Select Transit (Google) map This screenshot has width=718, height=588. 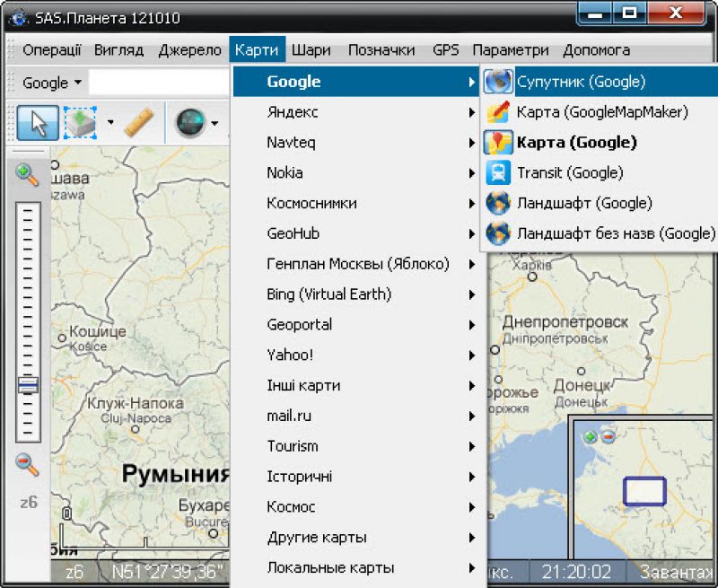coord(599,172)
